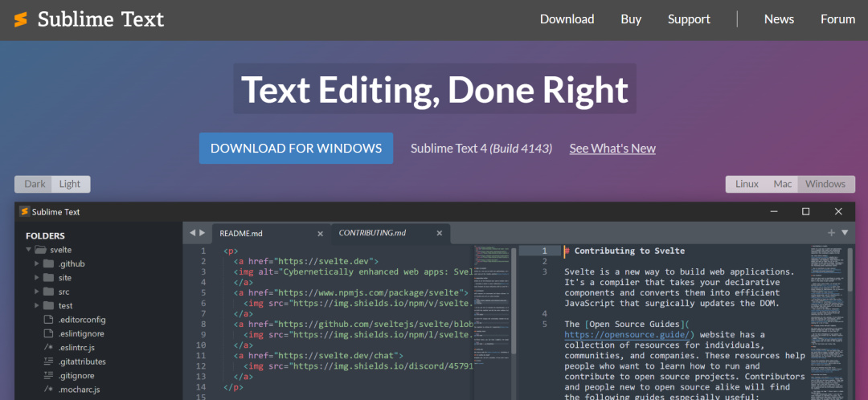Screen dimensions: 868x400
Task: Click the svelte open folder icon
Action: (x=40, y=250)
